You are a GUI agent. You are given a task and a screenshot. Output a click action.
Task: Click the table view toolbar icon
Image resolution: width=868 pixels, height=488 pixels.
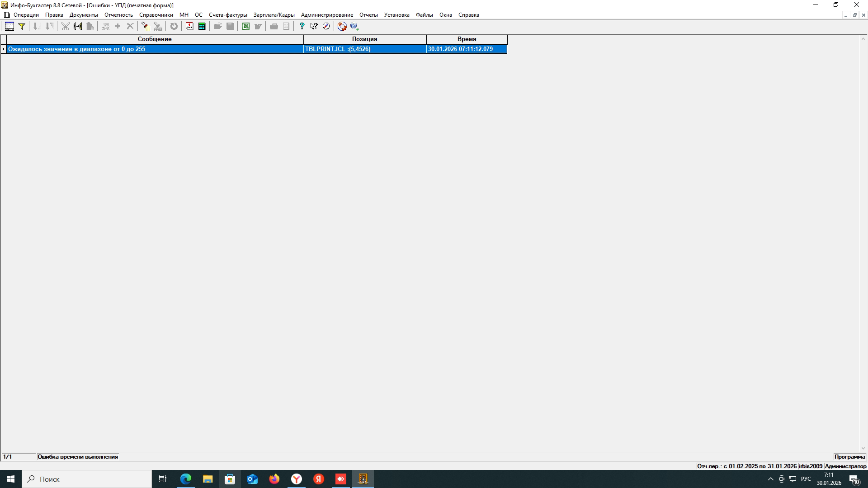(9, 26)
